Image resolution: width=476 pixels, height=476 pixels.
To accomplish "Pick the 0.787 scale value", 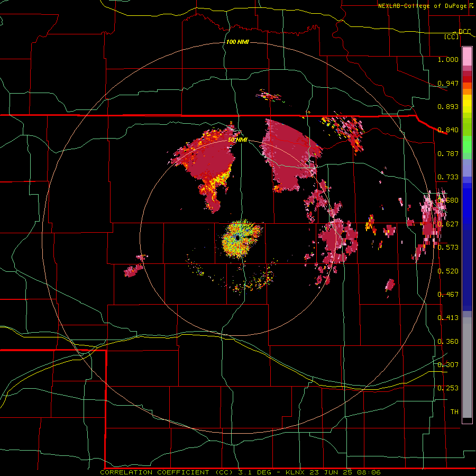I will [448, 153].
